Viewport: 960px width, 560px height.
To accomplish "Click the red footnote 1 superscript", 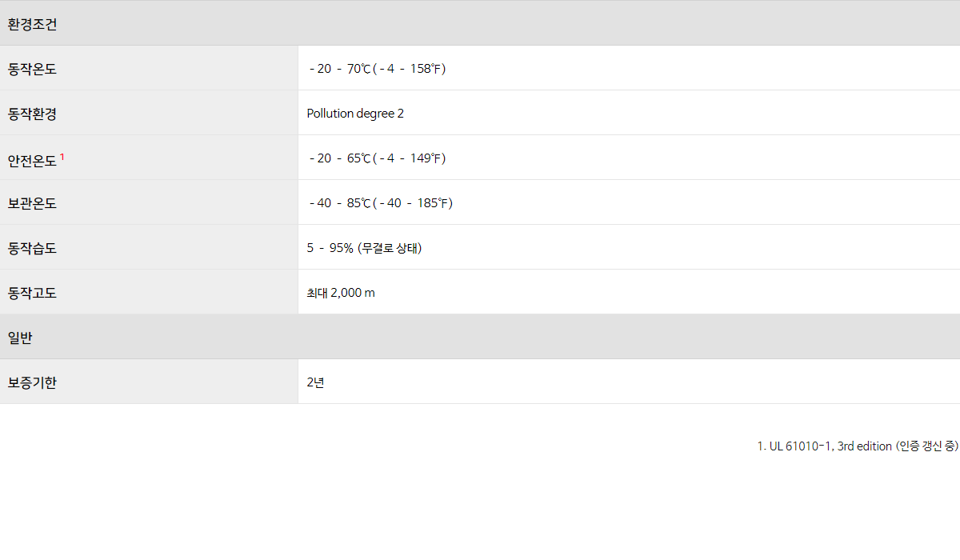I will click(x=62, y=157).
